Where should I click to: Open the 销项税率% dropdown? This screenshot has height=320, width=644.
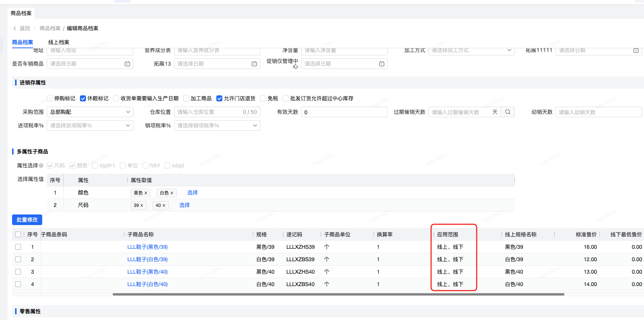[x=217, y=126]
